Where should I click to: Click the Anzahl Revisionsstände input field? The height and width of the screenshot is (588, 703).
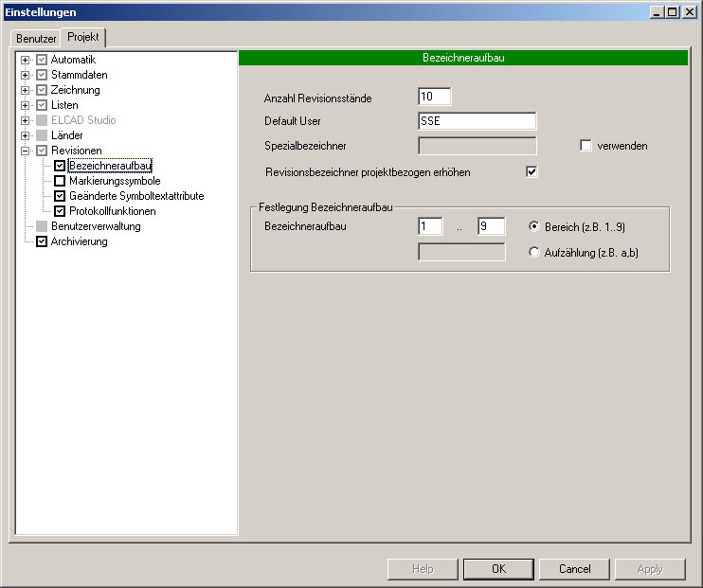click(x=435, y=97)
